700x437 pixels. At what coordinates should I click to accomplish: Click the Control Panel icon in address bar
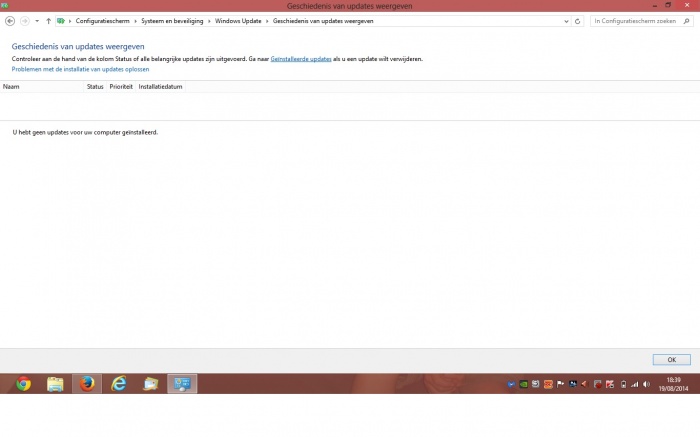pos(61,21)
